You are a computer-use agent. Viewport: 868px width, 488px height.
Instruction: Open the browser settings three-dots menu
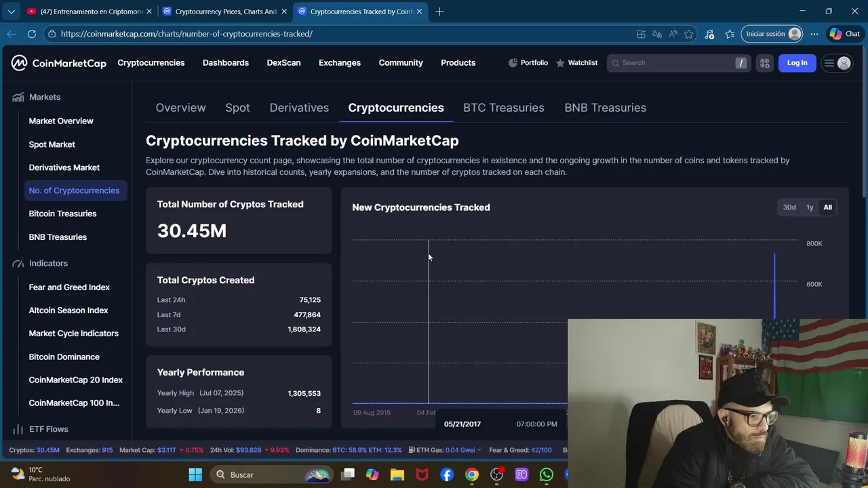(814, 34)
